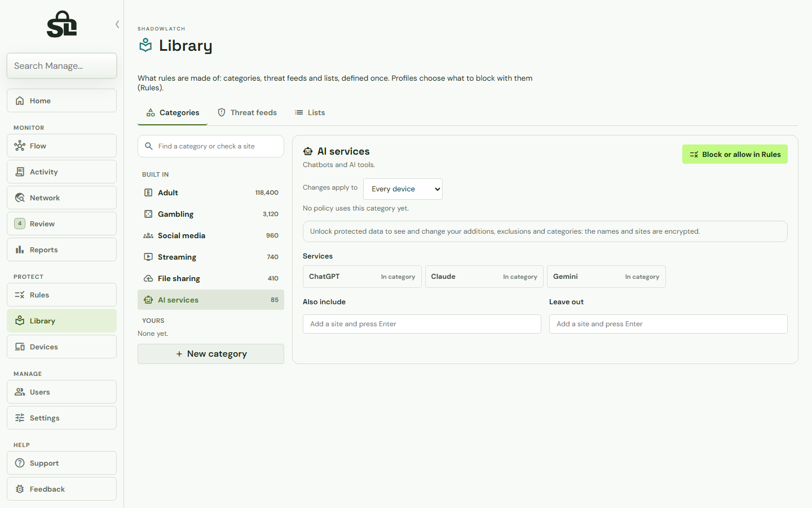Open the Every device dropdown
This screenshot has width=812, height=508.
(x=403, y=189)
